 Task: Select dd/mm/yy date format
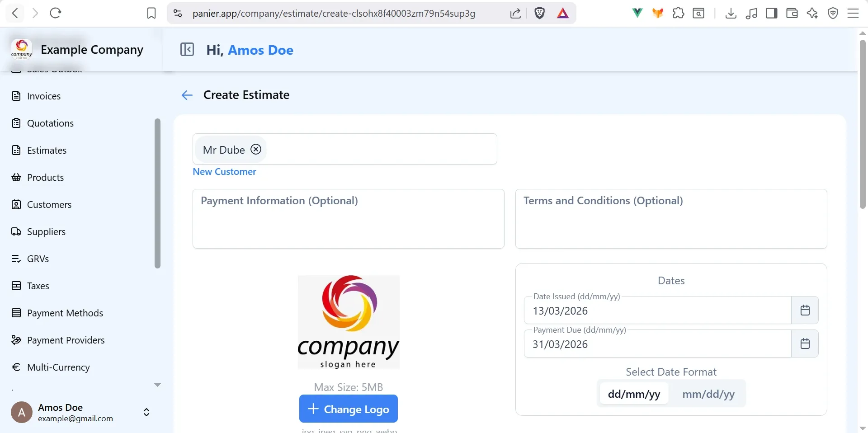point(634,394)
